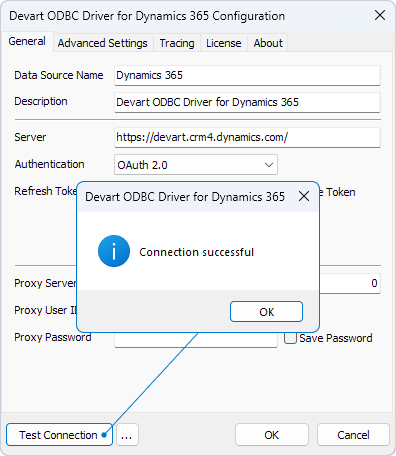Image resolution: width=396 pixels, height=456 pixels.
Task: Click the Description input field
Action: (x=247, y=102)
